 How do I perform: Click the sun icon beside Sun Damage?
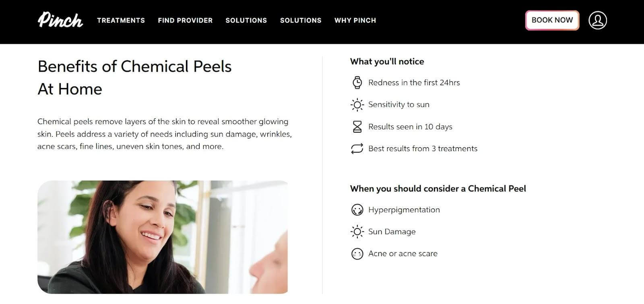pyautogui.click(x=357, y=232)
